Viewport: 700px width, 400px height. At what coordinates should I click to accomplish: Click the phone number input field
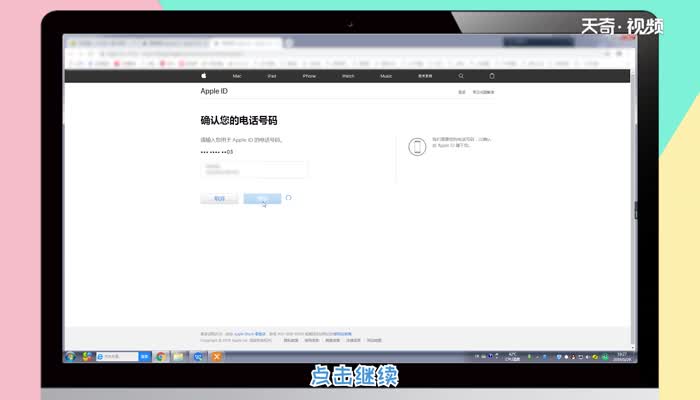coord(254,170)
